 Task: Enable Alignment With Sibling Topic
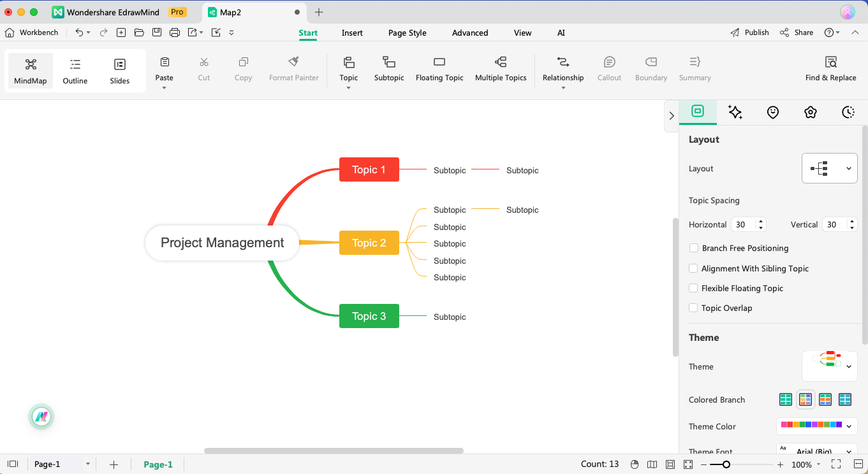pos(693,268)
